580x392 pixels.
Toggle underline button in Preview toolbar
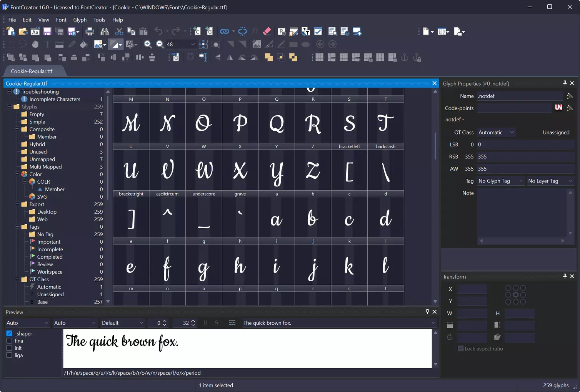(205, 323)
